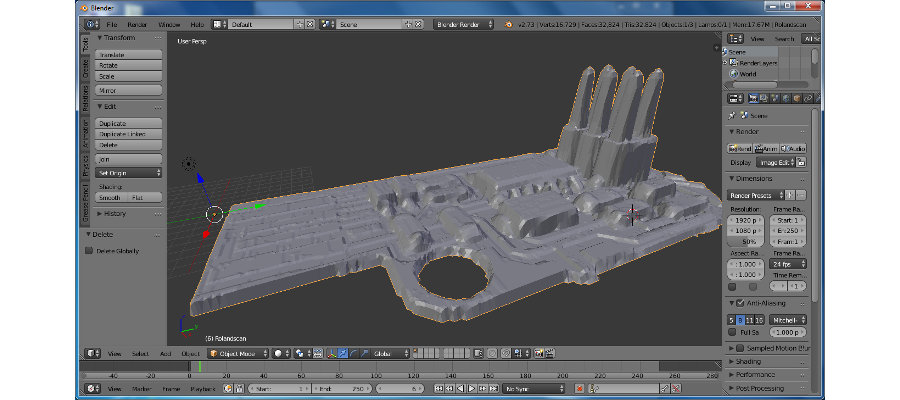
Task: Open the Window menu
Action: click(169, 23)
